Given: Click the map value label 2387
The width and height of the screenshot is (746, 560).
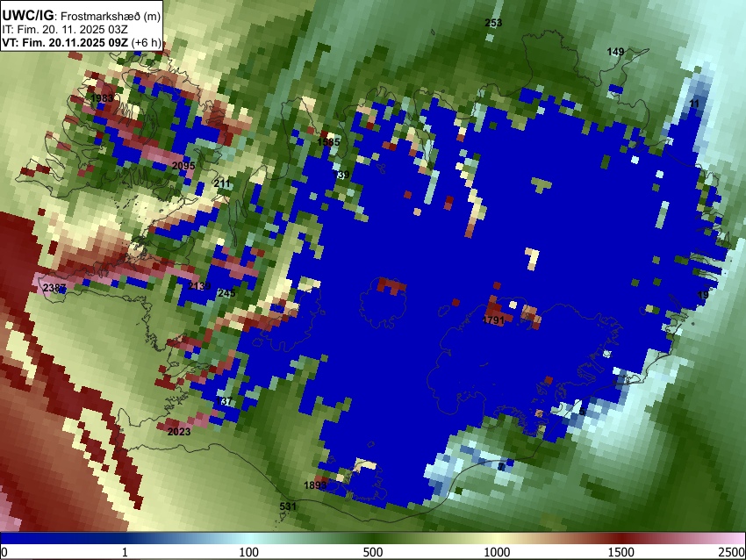Looking at the screenshot, I should [x=54, y=287].
